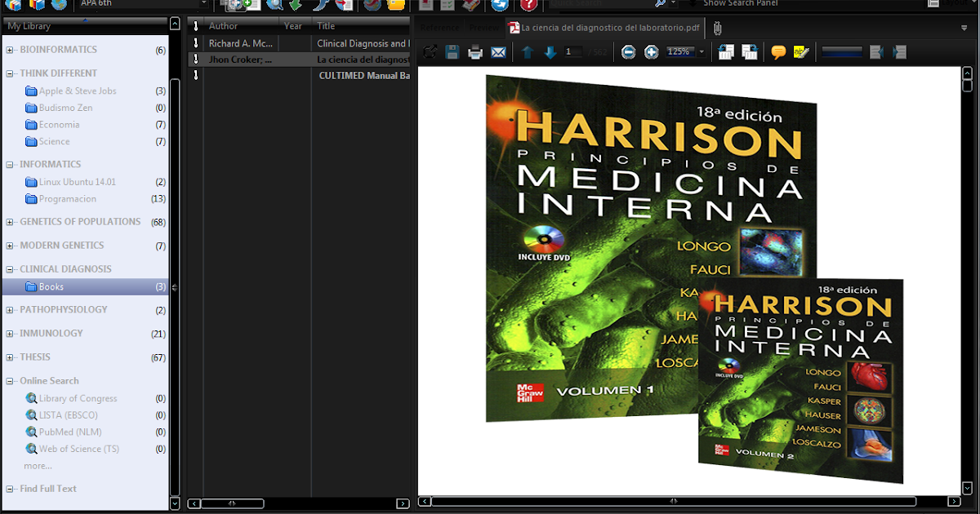980x514 pixels.
Task: Open the PDF zoom level dropdown
Action: [x=702, y=52]
